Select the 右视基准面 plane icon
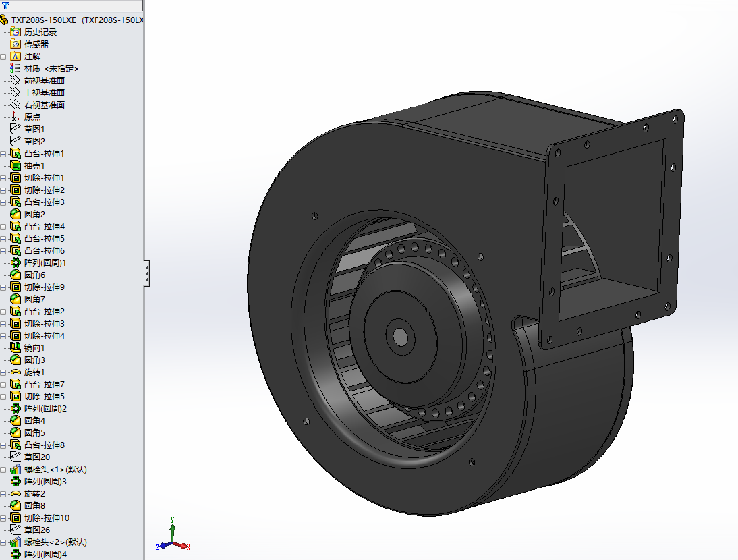Image resolution: width=738 pixels, height=560 pixels. (16, 105)
